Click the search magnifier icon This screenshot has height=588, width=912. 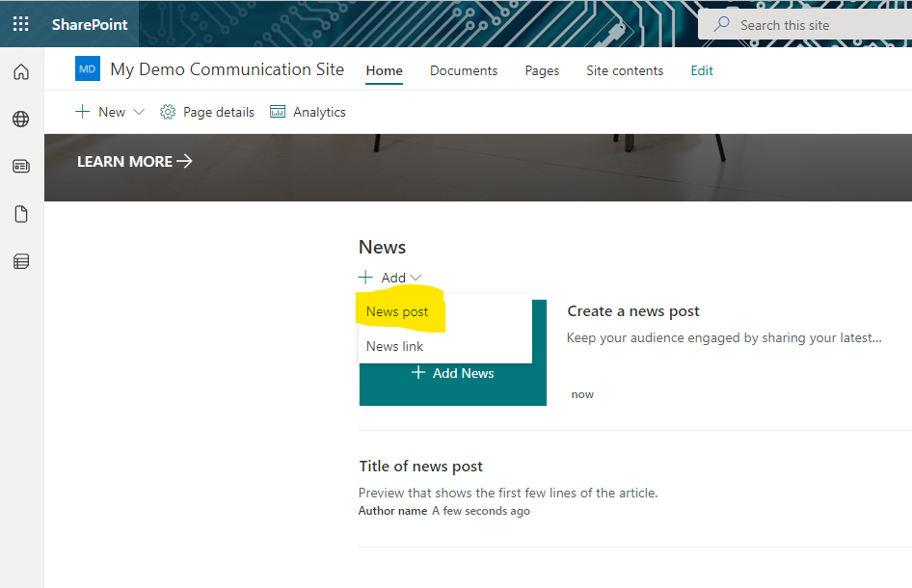tap(722, 24)
